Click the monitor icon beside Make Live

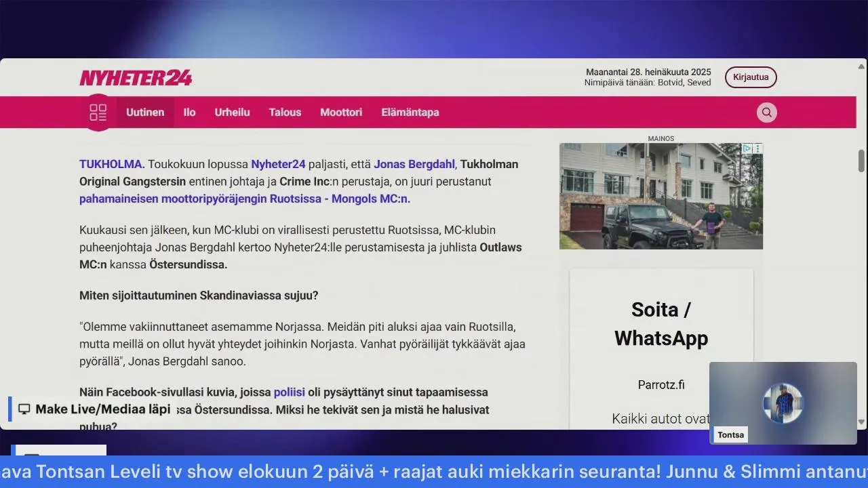click(24, 409)
